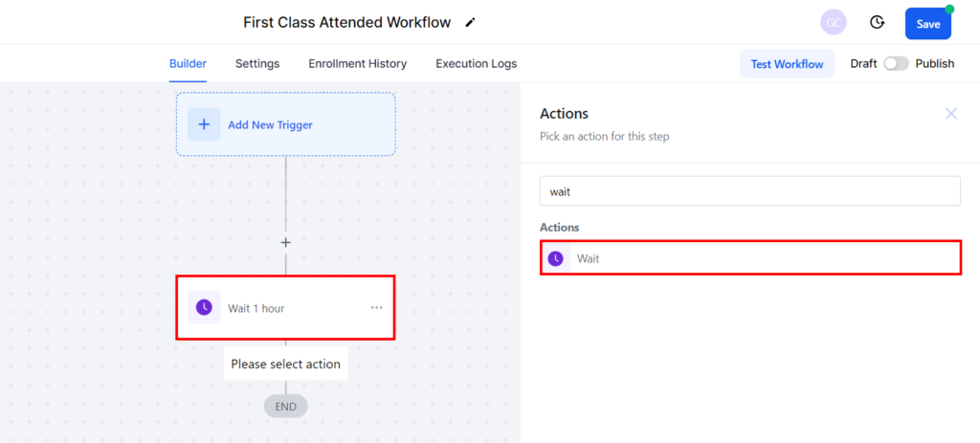Screen dimensions: 980x443
Task: Click Add New Trigger link
Action: (270, 124)
